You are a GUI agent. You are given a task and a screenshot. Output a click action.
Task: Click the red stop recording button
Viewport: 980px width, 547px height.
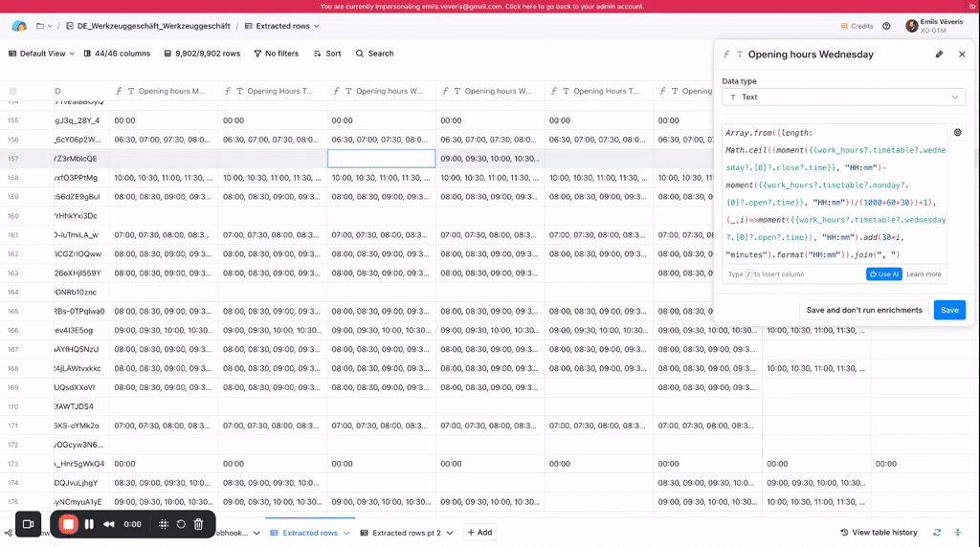pos(68,524)
